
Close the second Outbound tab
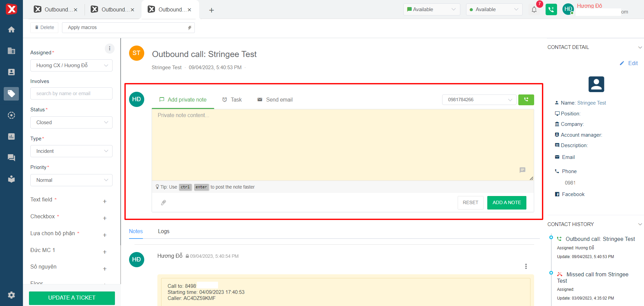tap(132, 10)
